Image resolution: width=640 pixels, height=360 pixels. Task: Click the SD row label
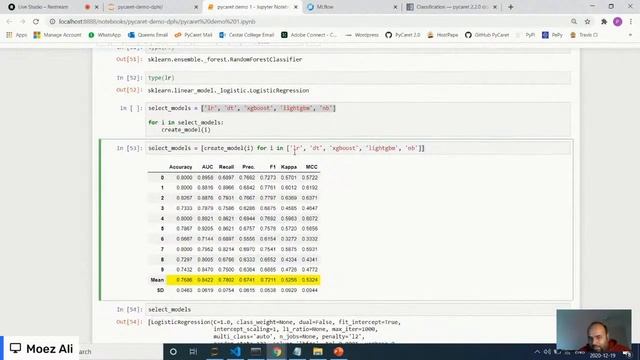point(160,290)
